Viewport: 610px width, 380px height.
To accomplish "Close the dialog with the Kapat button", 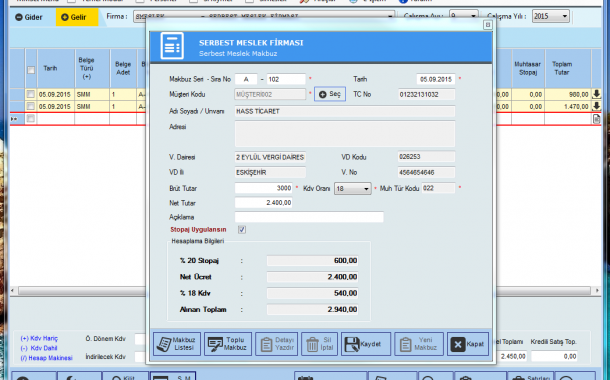I will click(468, 344).
